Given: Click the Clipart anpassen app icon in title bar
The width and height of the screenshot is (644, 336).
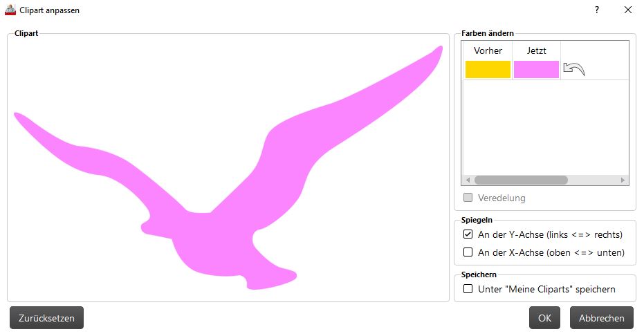Looking at the screenshot, I should pos(10,10).
